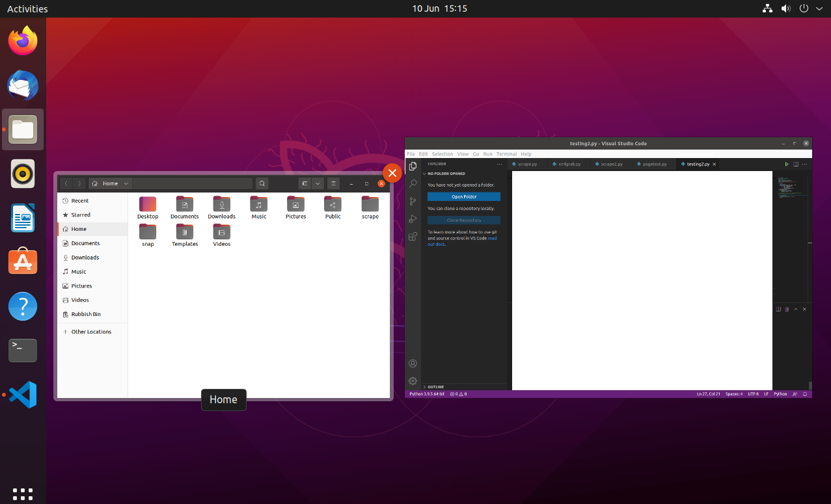Viewport: 831px width, 504px height.
Task: Expand the Outline section
Action: [x=435, y=386]
